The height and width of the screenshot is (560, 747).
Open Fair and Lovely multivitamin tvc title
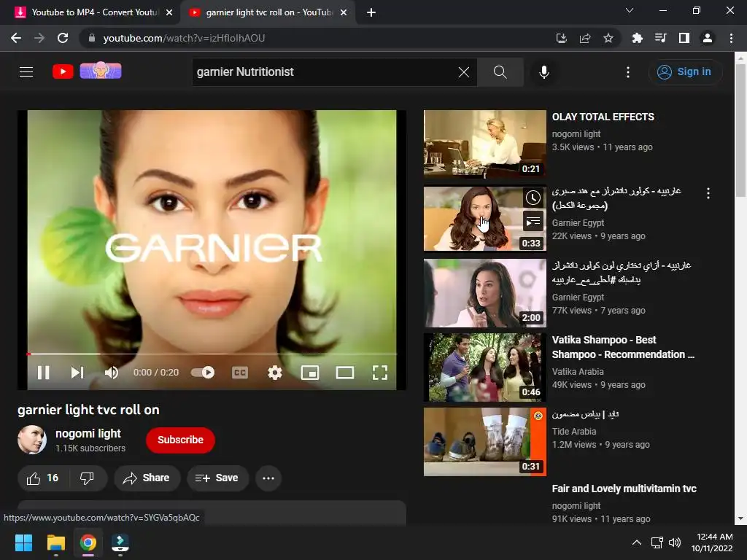(x=624, y=489)
